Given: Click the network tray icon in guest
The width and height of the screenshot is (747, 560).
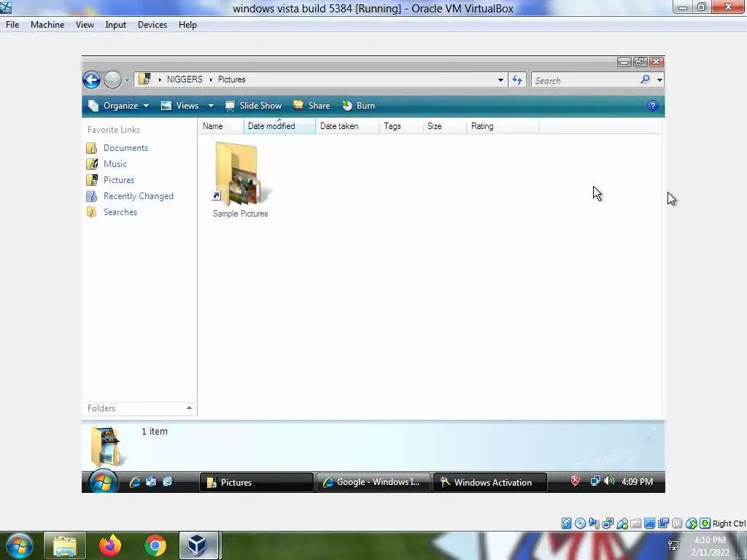Looking at the screenshot, I should point(595,481).
